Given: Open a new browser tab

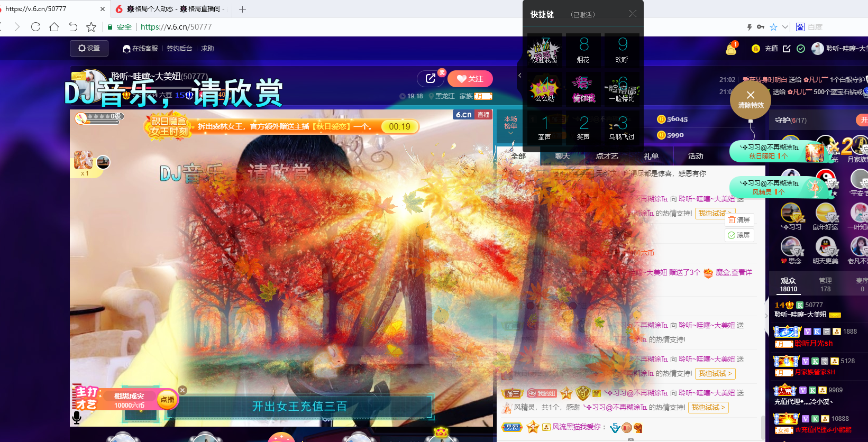Looking at the screenshot, I should 242,9.
